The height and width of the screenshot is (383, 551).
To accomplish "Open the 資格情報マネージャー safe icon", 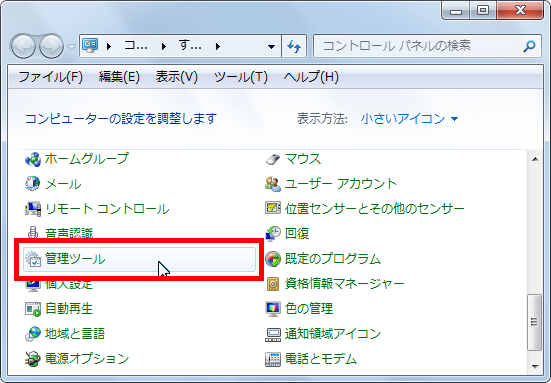I will pyautogui.click(x=273, y=284).
